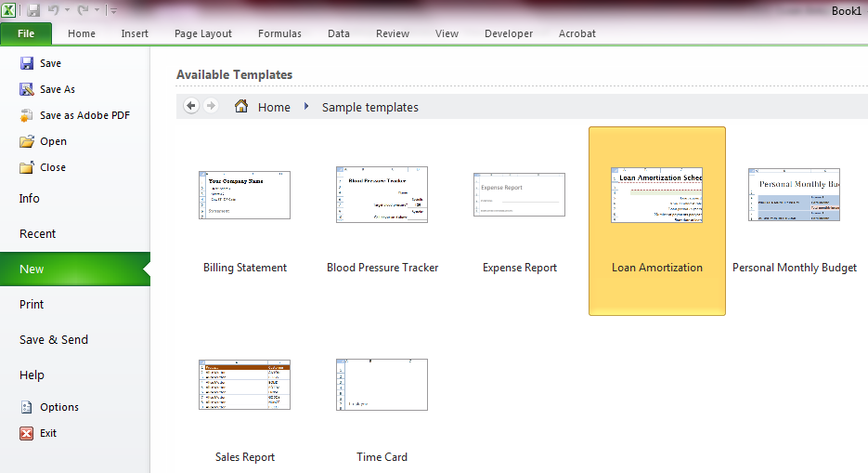Viewport: 868px width, 473px height.
Task: Click the red Exit icon
Action: 27,433
